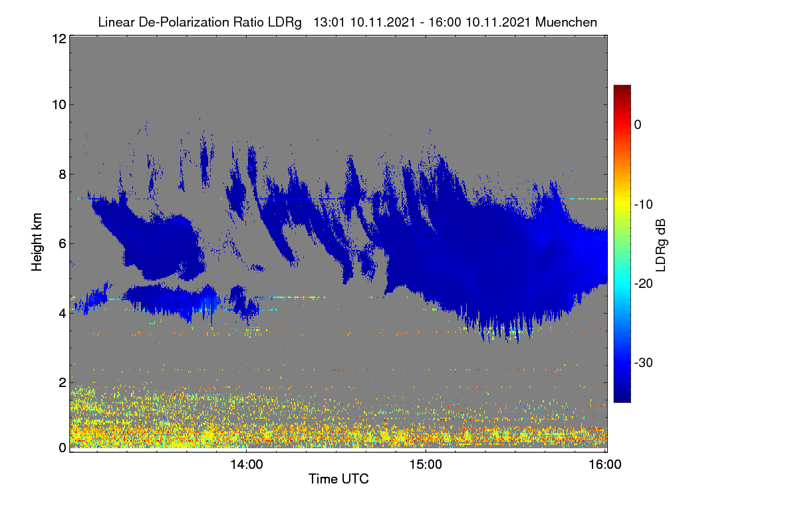This screenshot has width=798, height=532.
Task: Click the date range text '13:01 10.11.2021 - 16:00 10.11.2021'
Action: (x=421, y=22)
